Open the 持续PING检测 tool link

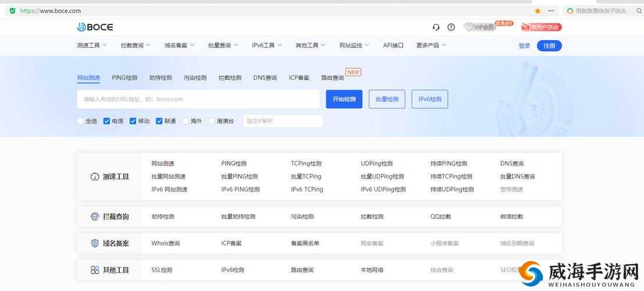click(449, 164)
